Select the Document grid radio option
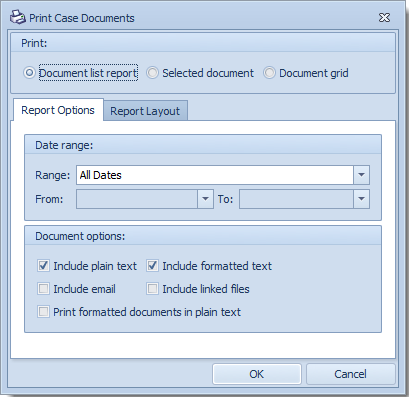 point(269,73)
